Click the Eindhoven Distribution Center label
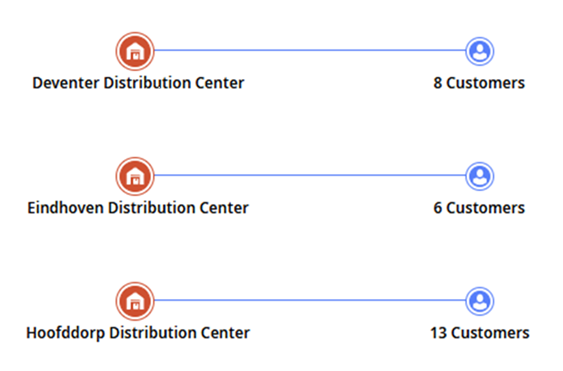Image resolution: width=563 pixels, height=371 pixels. 138,208
